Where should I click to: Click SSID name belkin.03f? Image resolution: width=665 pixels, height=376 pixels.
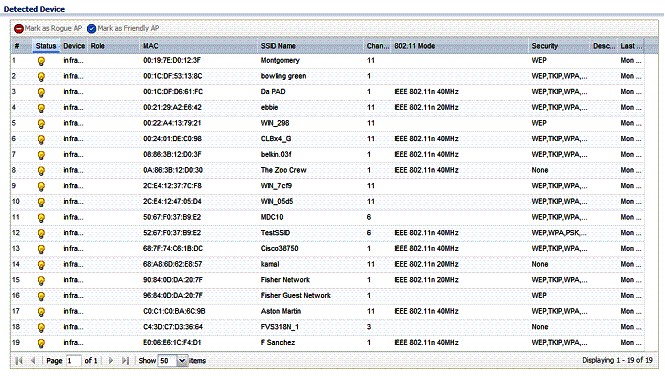point(276,155)
